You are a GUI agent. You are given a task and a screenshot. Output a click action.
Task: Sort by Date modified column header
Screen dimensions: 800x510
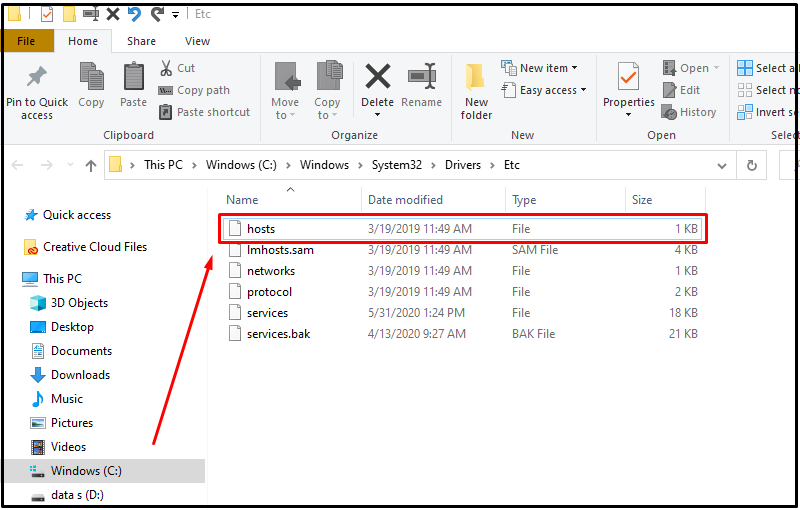tap(406, 200)
